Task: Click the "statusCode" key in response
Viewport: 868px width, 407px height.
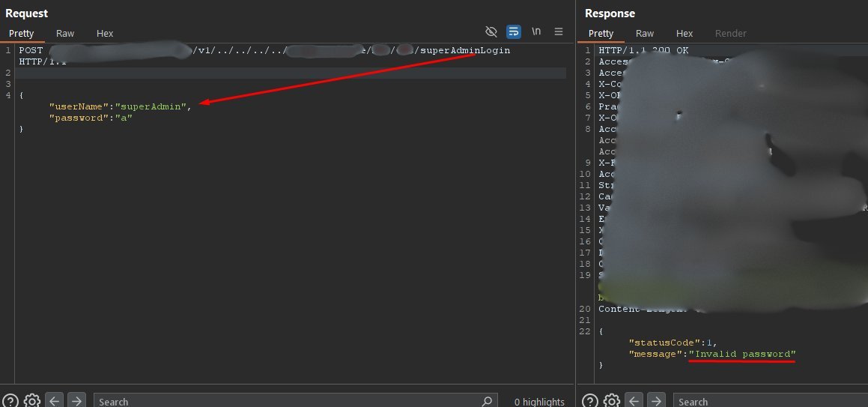Action: click(x=665, y=343)
